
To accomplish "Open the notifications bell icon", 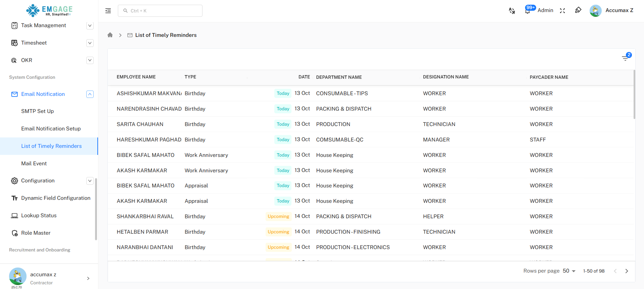I will pos(527,11).
